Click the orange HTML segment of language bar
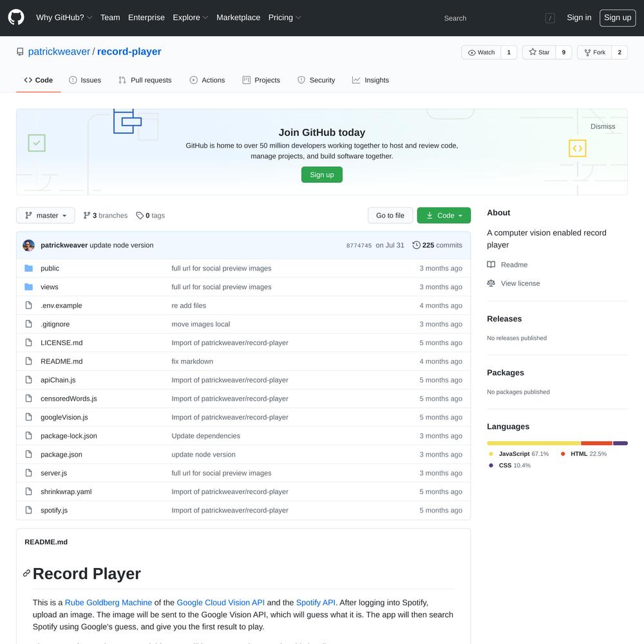644x644 pixels. (596, 443)
